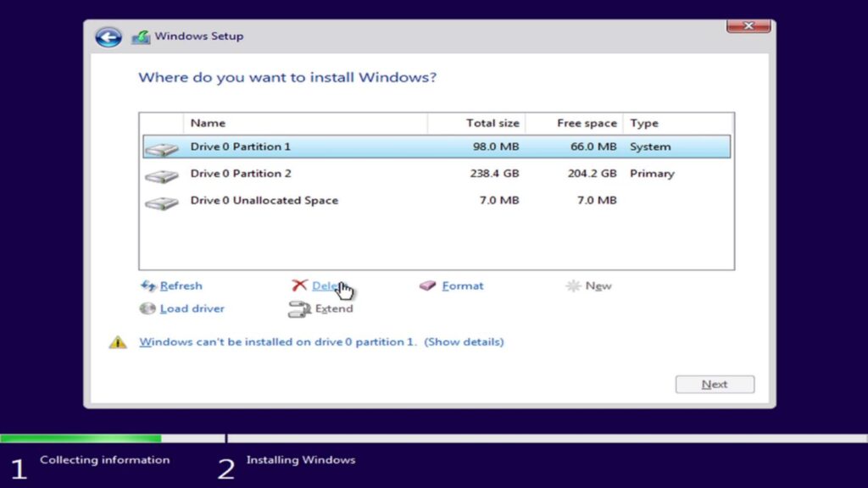Click the 204.2 GB free space cell
This screenshot has width=868, height=488.
pyautogui.click(x=592, y=174)
